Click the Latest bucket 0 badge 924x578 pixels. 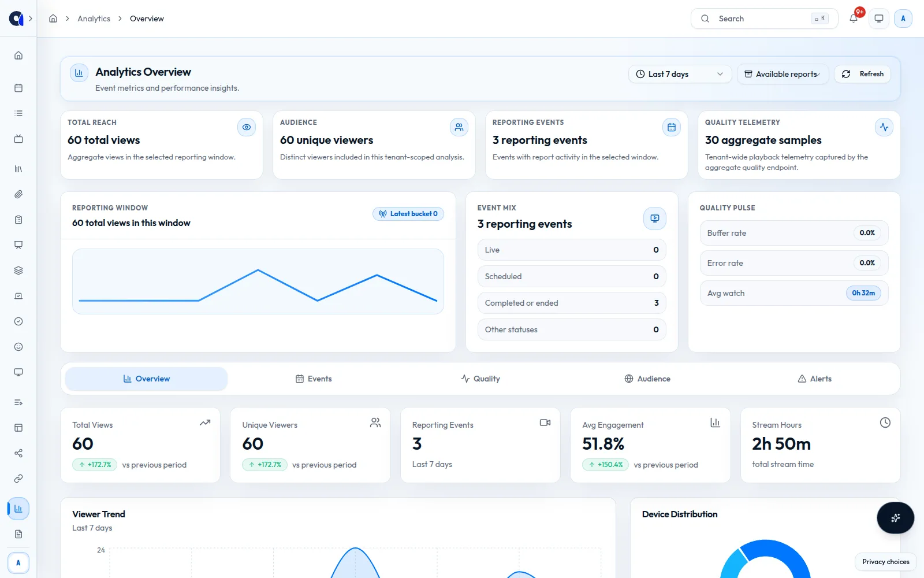pyautogui.click(x=408, y=214)
